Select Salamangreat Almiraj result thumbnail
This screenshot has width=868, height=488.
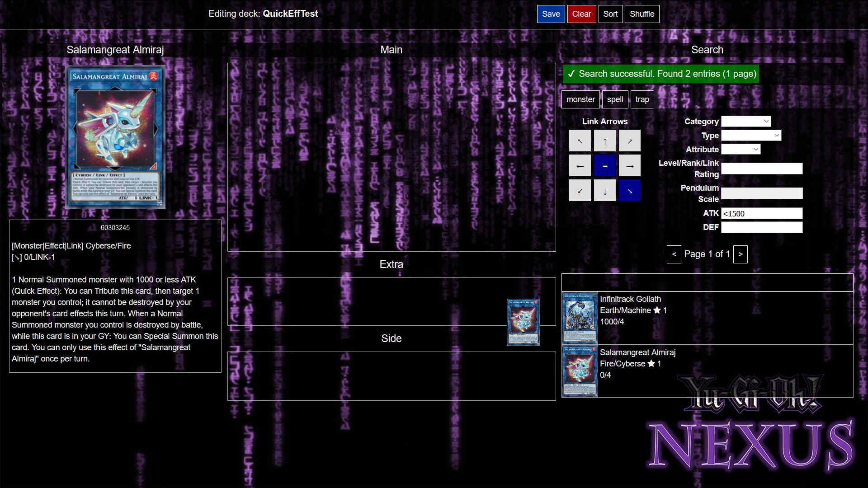(x=580, y=371)
